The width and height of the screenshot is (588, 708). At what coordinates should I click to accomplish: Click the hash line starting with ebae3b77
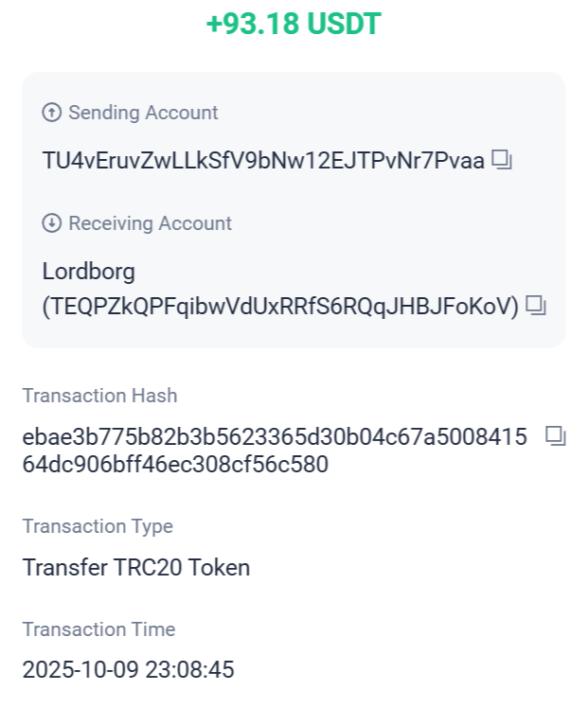(275, 437)
